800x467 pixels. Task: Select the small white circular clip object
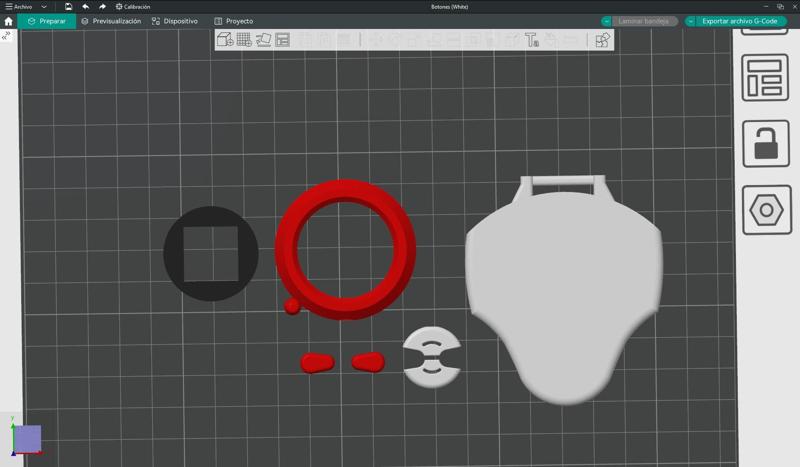coord(432,357)
